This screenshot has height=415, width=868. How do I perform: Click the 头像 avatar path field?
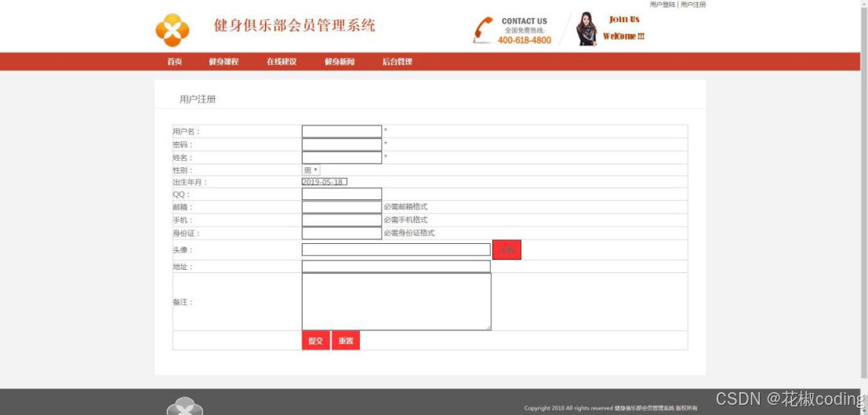[x=396, y=250]
